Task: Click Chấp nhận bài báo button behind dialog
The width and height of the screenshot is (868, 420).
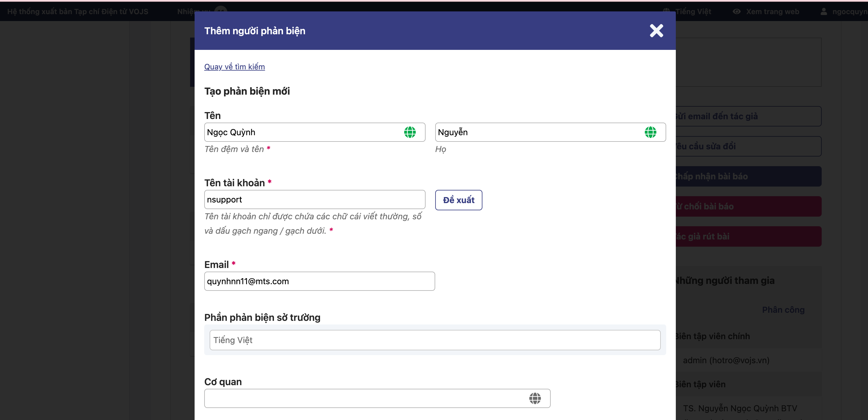Action: click(x=748, y=176)
